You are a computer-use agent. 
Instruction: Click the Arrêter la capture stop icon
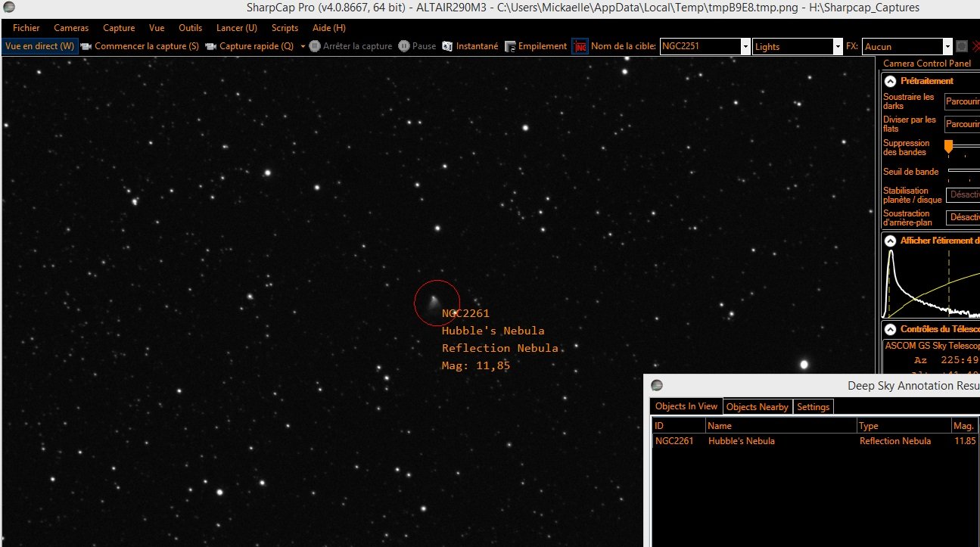pos(315,46)
